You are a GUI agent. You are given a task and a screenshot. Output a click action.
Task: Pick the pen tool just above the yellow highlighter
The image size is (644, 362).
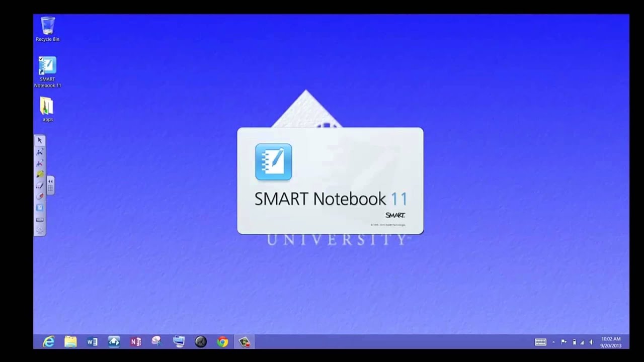click(40, 163)
